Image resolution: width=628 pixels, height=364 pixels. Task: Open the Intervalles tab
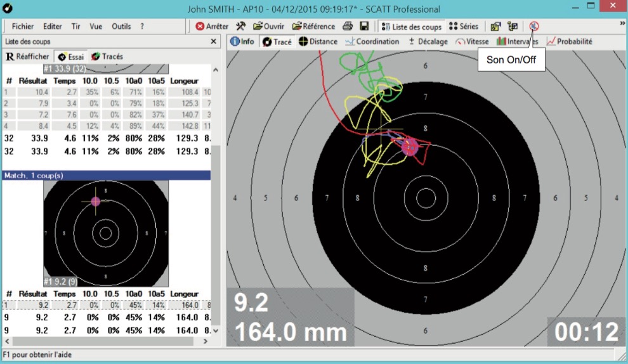[517, 42]
